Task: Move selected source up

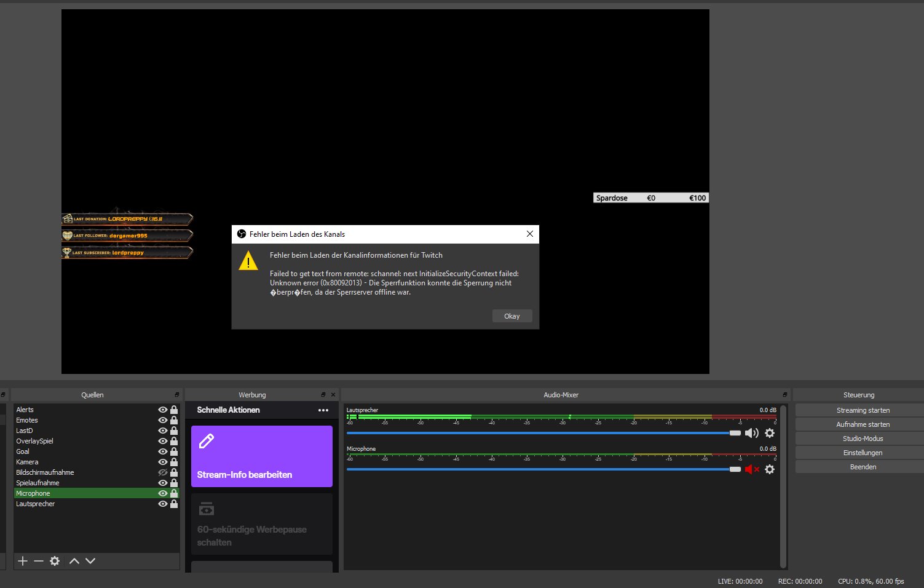Action: 74,561
